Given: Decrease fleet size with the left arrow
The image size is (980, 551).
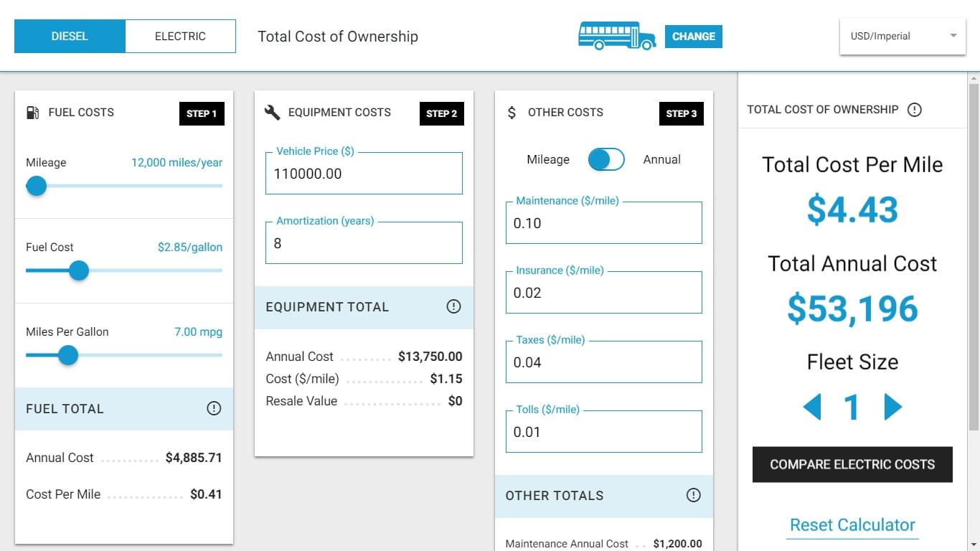Looking at the screenshot, I should pyautogui.click(x=812, y=407).
